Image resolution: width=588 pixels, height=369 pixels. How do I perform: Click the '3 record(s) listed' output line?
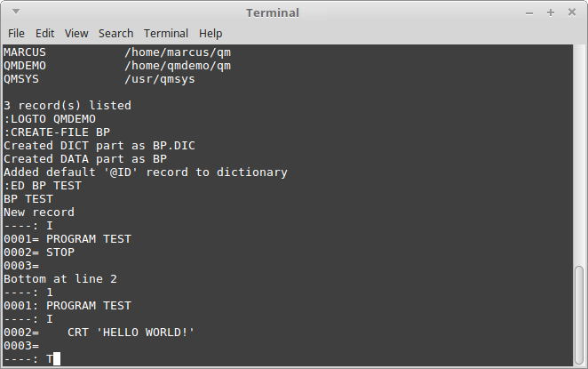[68, 106]
